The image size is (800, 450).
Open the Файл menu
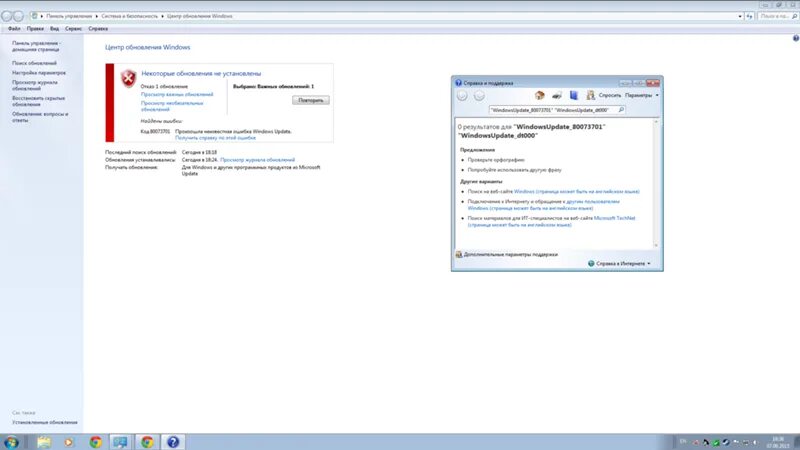[x=14, y=29]
